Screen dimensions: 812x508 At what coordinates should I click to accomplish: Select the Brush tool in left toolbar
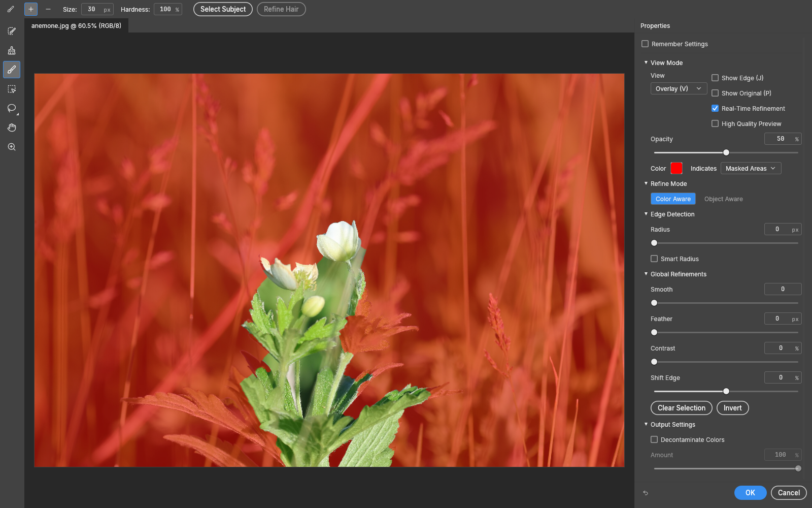12,70
